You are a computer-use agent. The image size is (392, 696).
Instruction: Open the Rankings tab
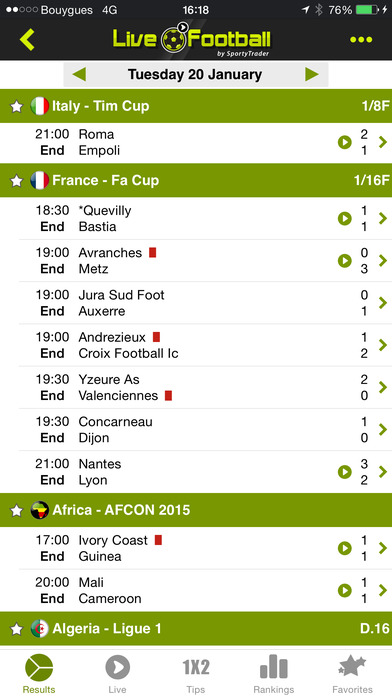coord(274,674)
